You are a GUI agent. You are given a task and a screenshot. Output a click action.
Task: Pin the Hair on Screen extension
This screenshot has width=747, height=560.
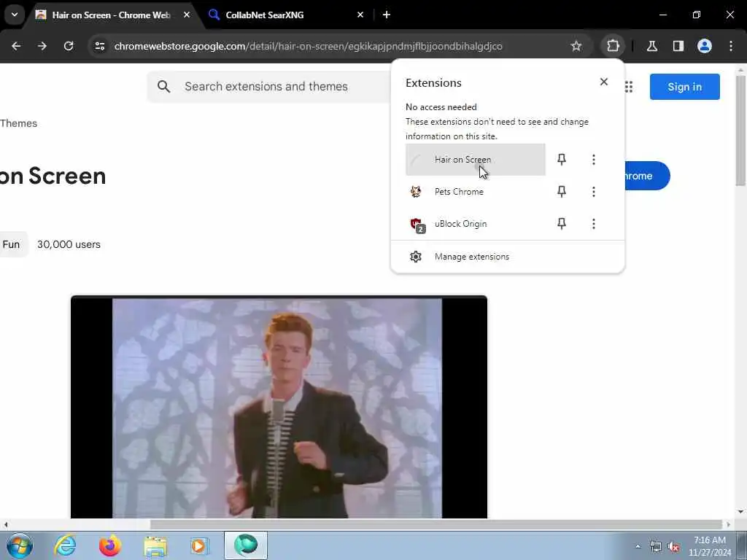tap(562, 160)
